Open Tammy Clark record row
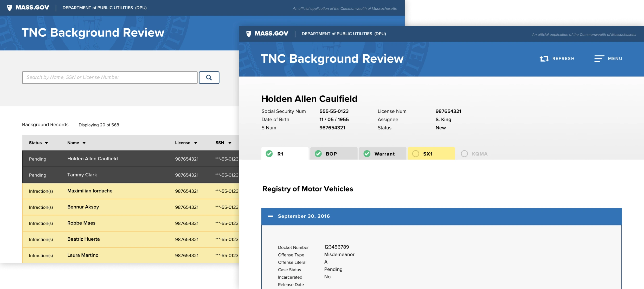 click(x=131, y=175)
